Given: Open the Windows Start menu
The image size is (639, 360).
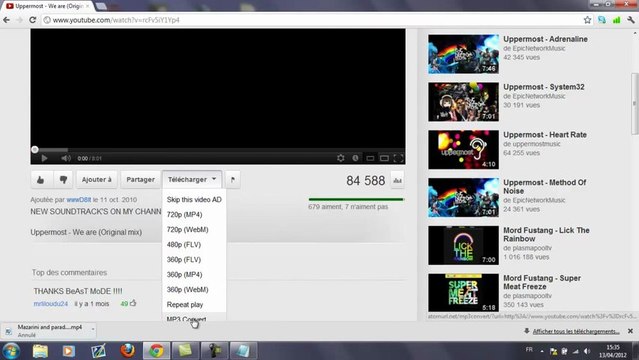Looking at the screenshot, I should point(11,351).
